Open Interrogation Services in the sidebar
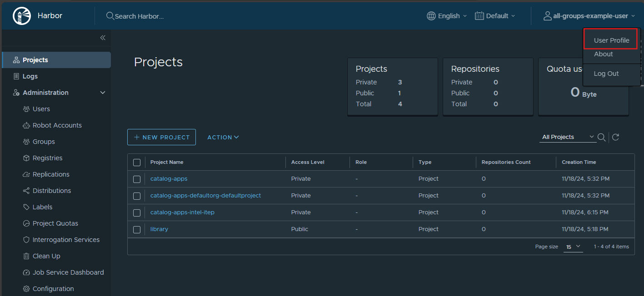Screen dimensions: 644x296 [66, 240]
